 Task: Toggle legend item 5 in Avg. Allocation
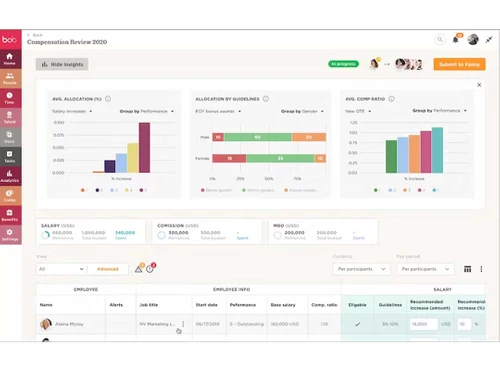(x=143, y=190)
